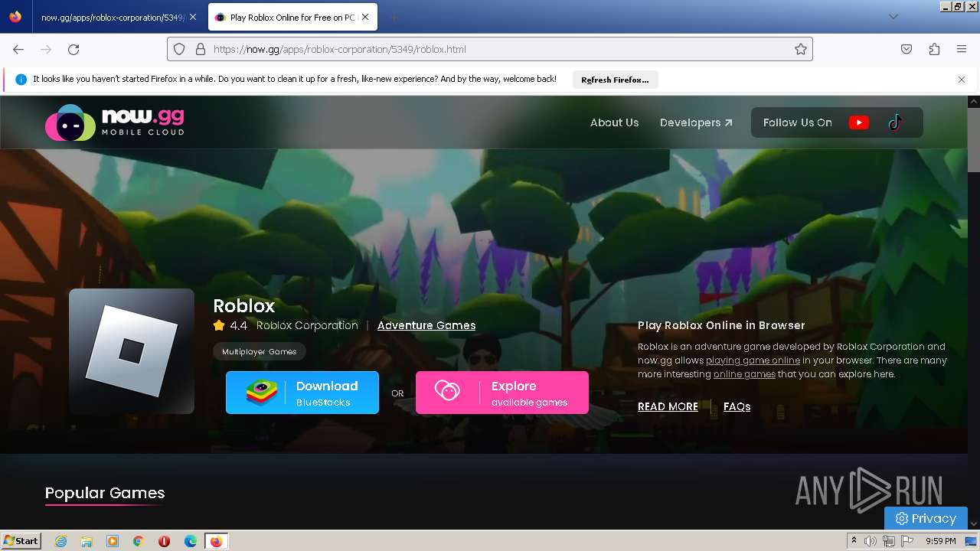Open tracking protection shield icon
Image resolution: width=980 pixels, height=551 pixels.
179,49
